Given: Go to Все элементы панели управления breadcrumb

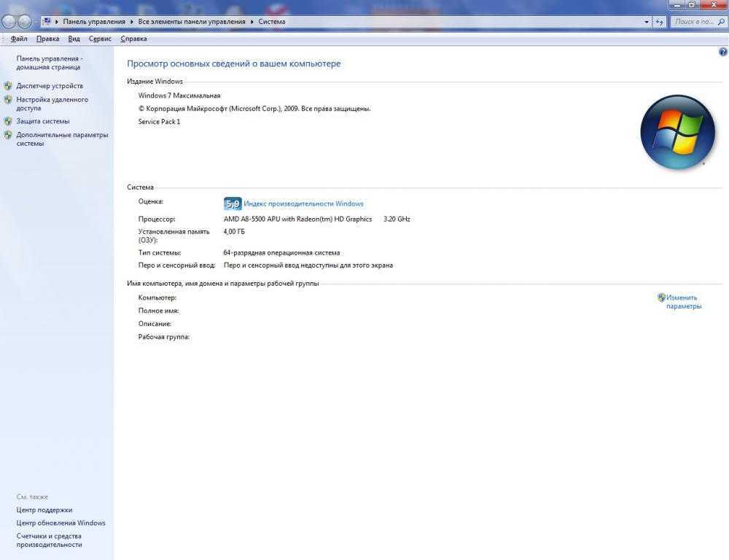Looking at the screenshot, I should [x=192, y=22].
